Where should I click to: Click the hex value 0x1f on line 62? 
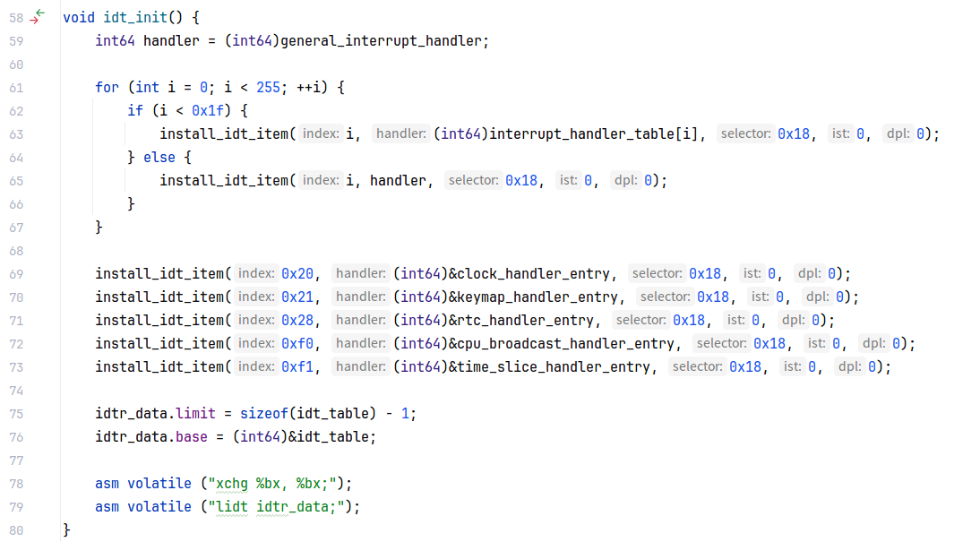click(x=208, y=111)
